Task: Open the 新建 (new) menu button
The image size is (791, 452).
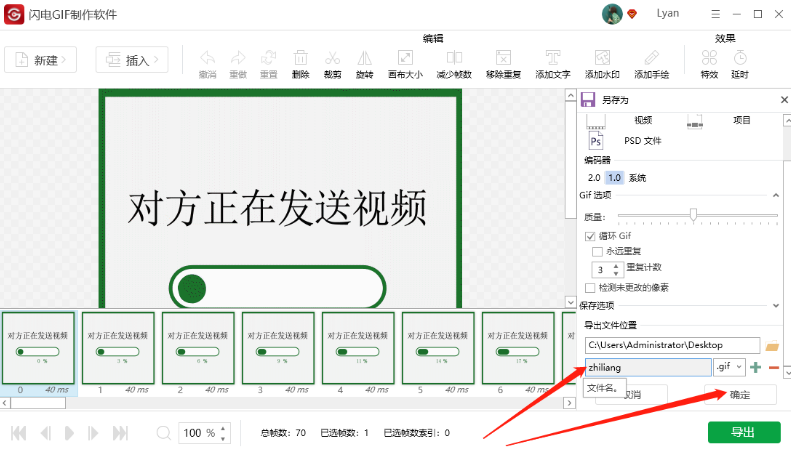Action: [x=40, y=60]
